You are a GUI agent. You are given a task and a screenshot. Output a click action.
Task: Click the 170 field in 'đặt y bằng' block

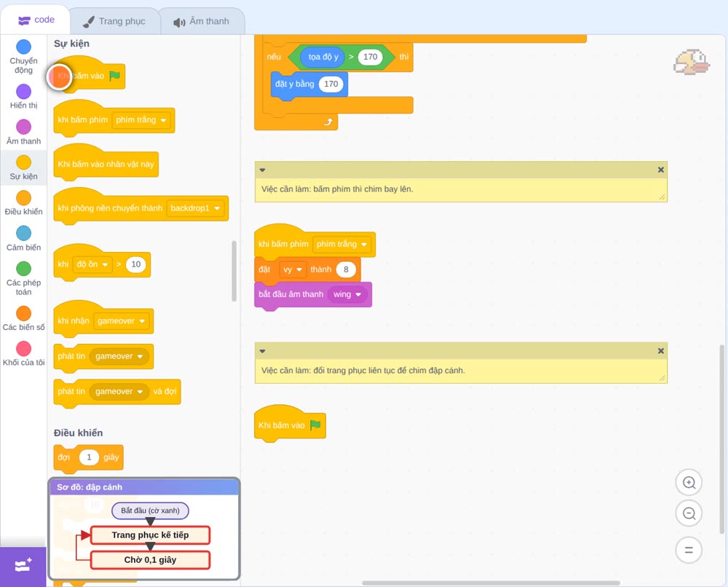(331, 84)
